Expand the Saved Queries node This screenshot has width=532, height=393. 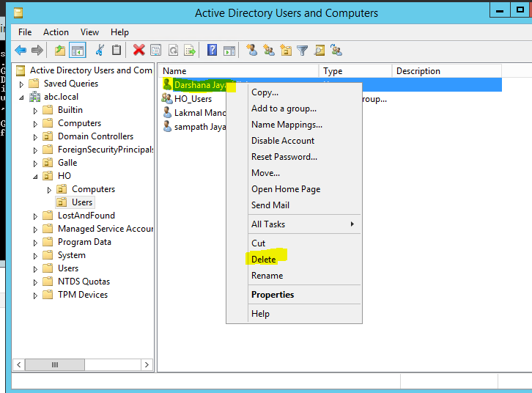[21, 84]
